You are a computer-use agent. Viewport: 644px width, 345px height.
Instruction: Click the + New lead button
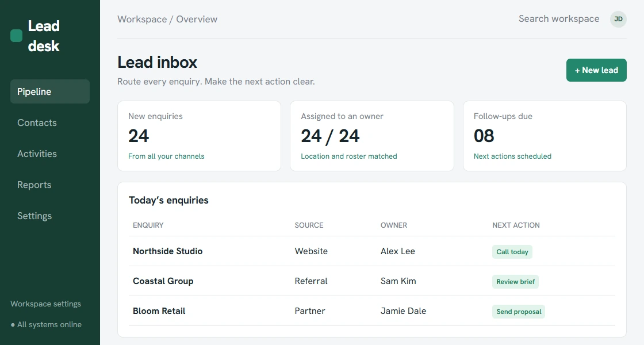596,70
